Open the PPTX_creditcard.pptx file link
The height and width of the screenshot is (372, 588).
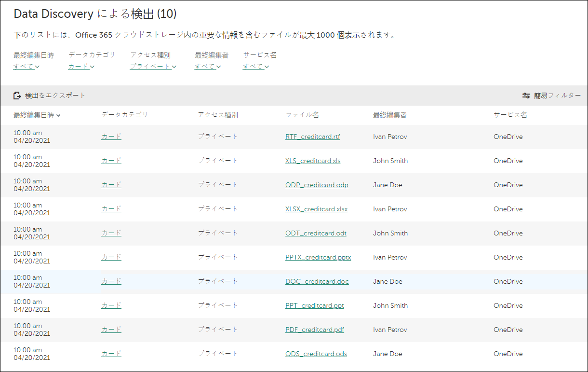coord(318,257)
